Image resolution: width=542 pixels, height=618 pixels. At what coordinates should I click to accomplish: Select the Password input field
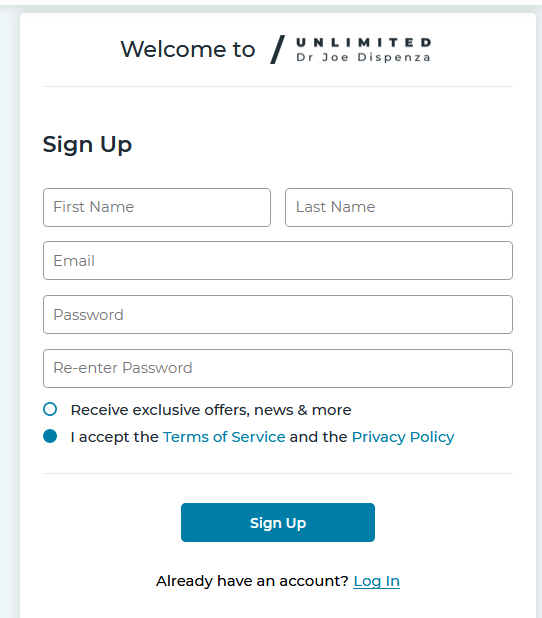click(278, 315)
